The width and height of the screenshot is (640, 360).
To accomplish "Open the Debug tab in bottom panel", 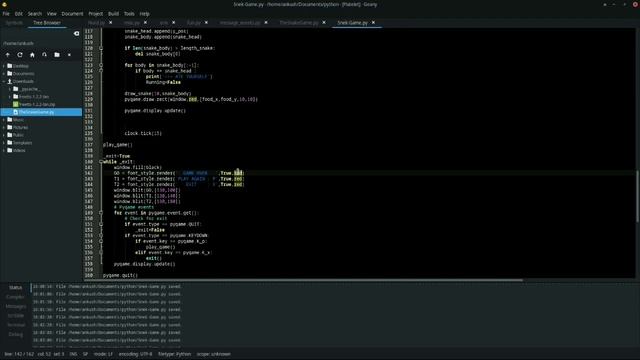I will [x=16, y=334].
